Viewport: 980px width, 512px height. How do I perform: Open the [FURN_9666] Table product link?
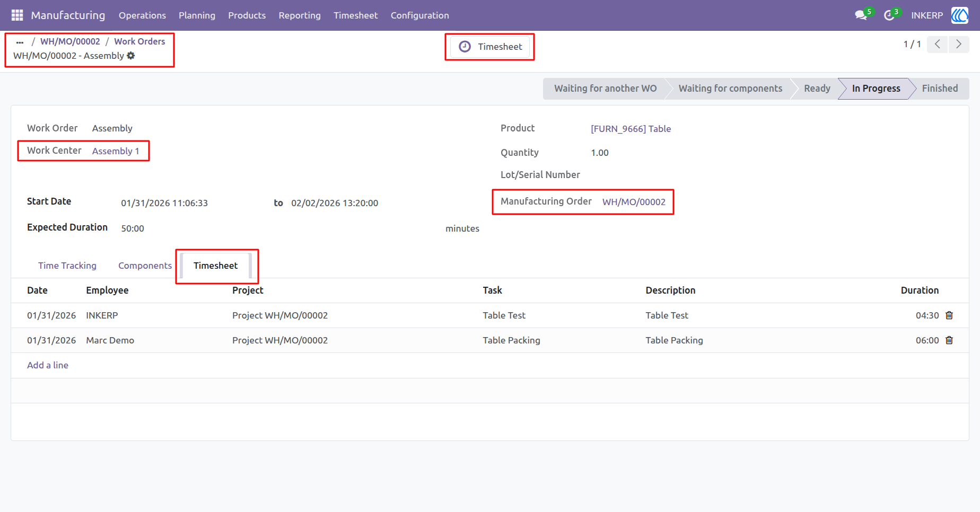click(631, 129)
